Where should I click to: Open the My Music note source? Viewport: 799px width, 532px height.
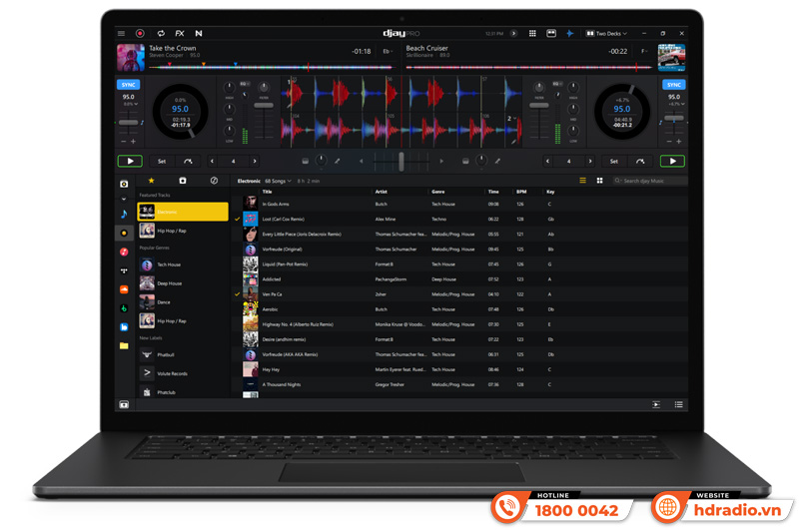pyautogui.click(x=124, y=214)
